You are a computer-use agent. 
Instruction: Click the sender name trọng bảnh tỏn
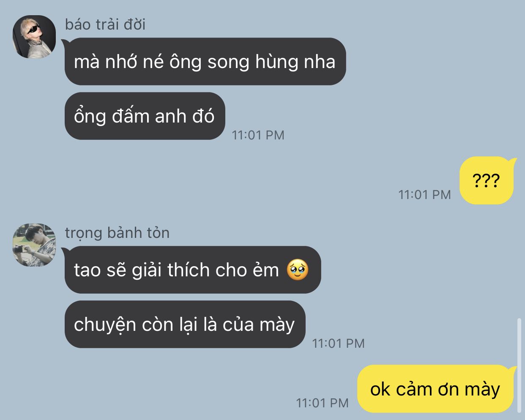117,233
